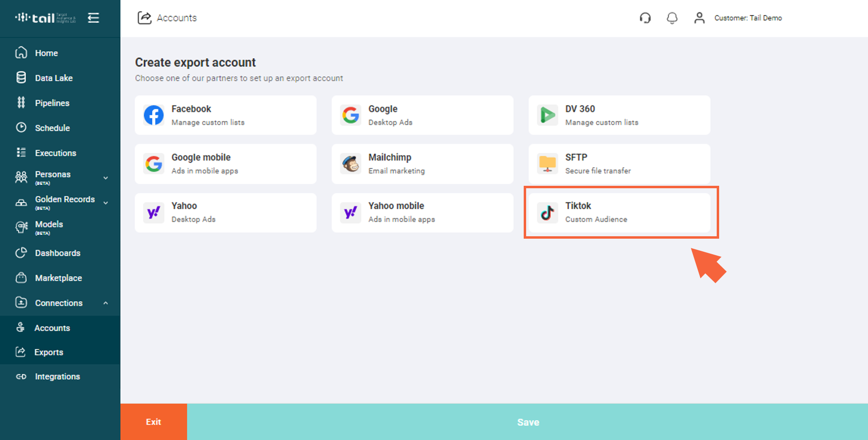Choose Google Desktop Ads partner card

422,115
